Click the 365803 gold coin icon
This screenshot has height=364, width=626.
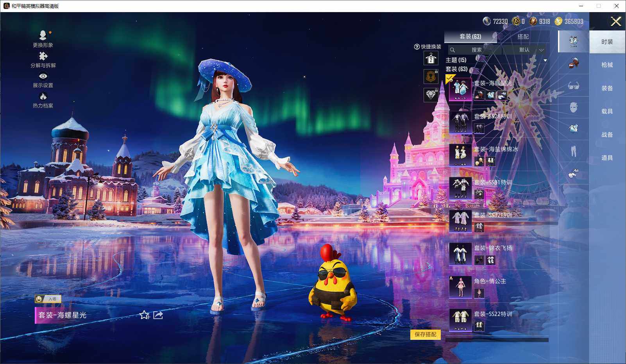click(558, 21)
